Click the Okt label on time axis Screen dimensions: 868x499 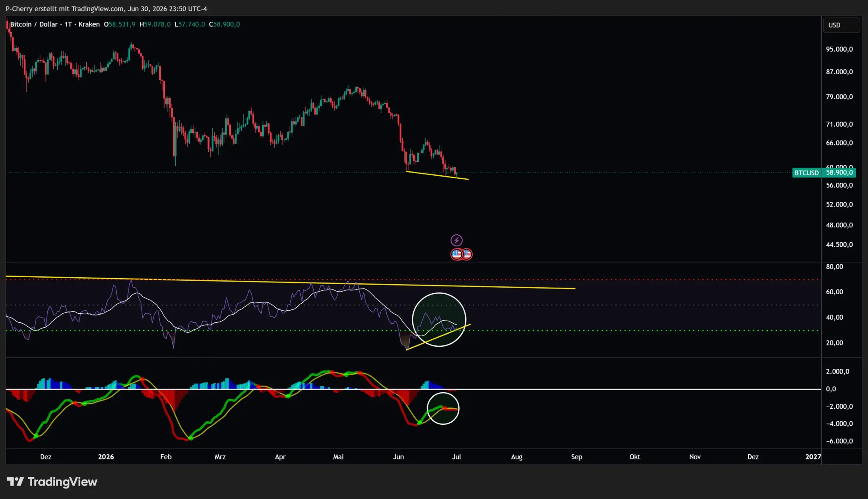pos(635,457)
